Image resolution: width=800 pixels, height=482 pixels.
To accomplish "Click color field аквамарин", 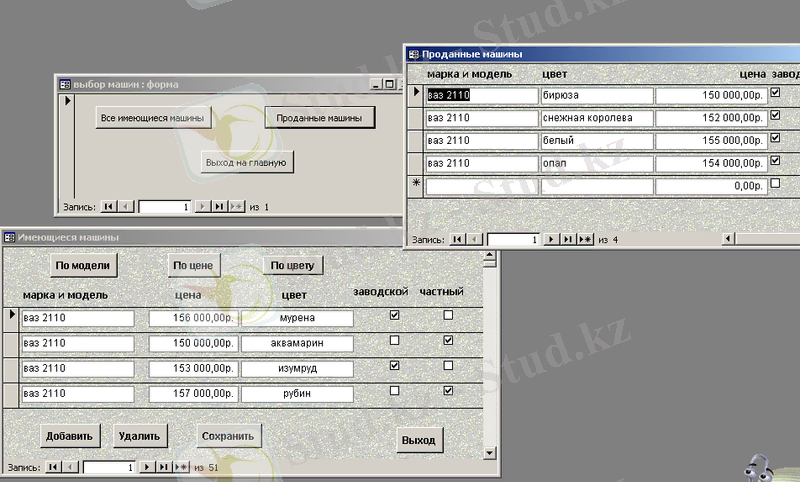I will [297, 343].
